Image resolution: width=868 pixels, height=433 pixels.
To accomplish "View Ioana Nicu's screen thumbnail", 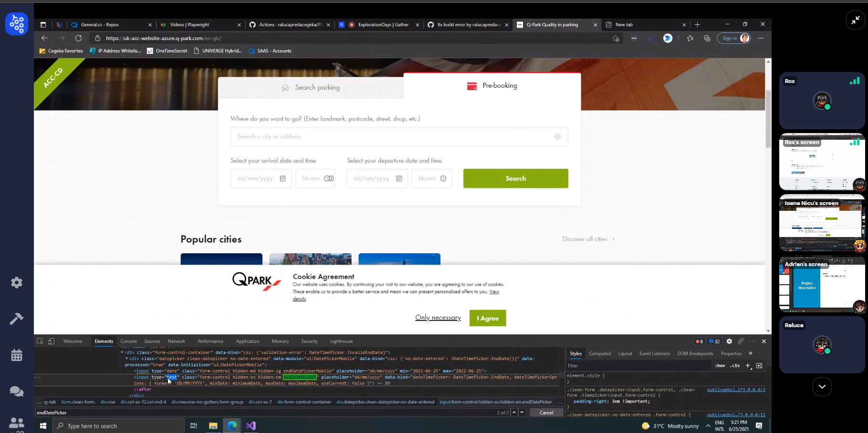I will [822, 222].
